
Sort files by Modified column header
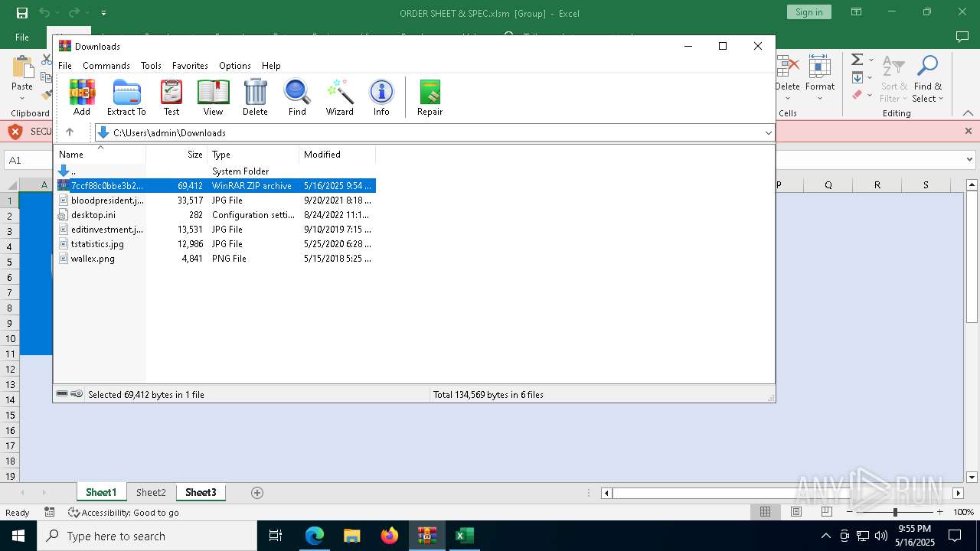[x=338, y=155]
